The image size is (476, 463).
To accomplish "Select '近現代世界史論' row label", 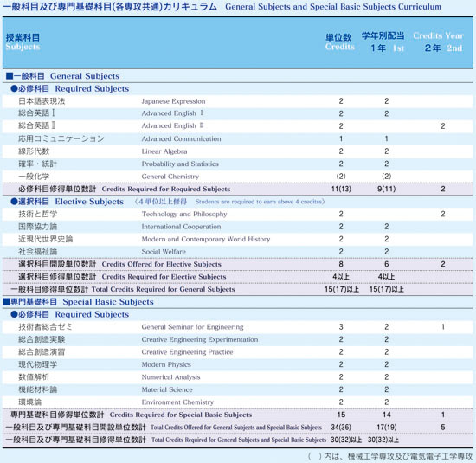I will [46, 239].
